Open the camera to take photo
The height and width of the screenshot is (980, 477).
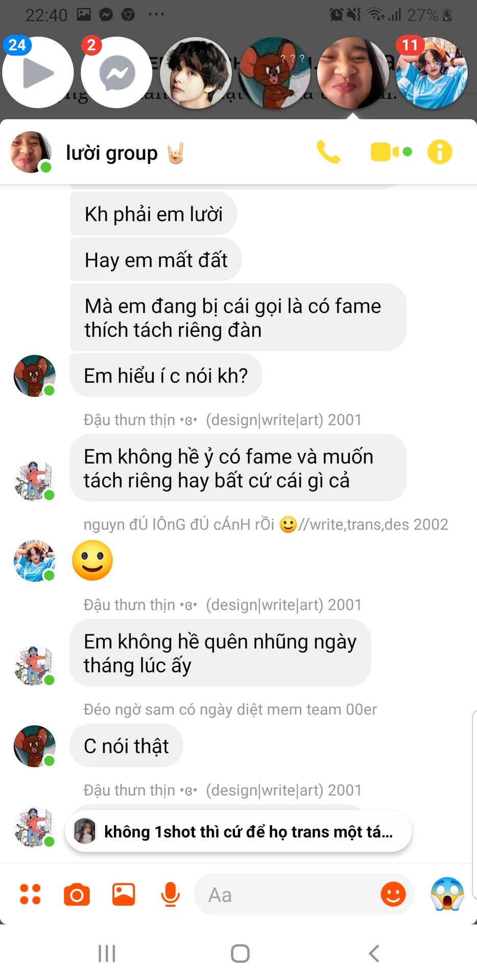pos(77,895)
